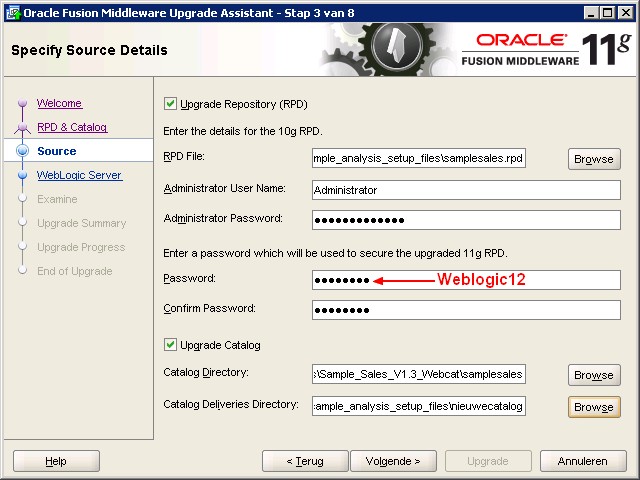Uncheck Upgrade Repository (RPD) checkbox
The image size is (640, 480).
click(x=170, y=104)
